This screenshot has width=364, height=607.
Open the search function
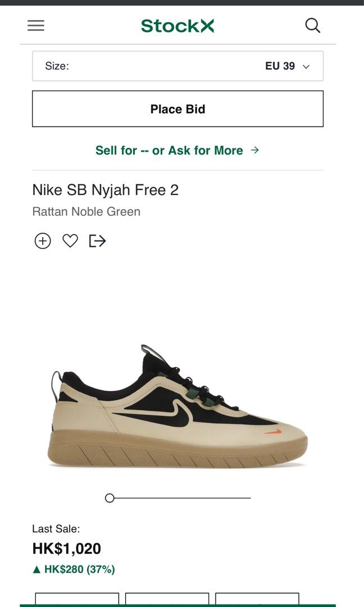pos(312,25)
